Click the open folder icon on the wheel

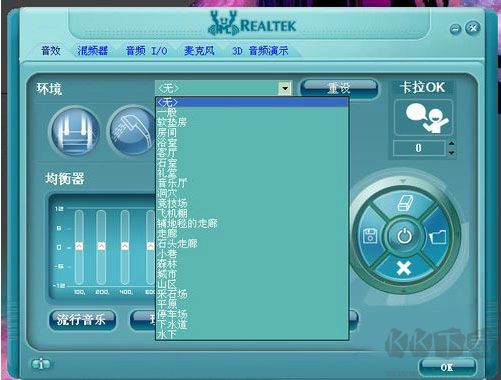(x=438, y=236)
